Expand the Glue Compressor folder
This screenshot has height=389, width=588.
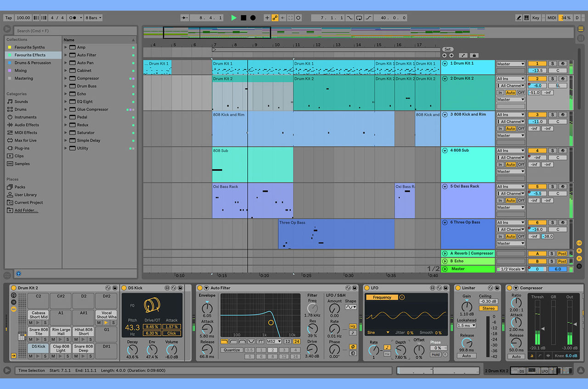(x=66, y=109)
